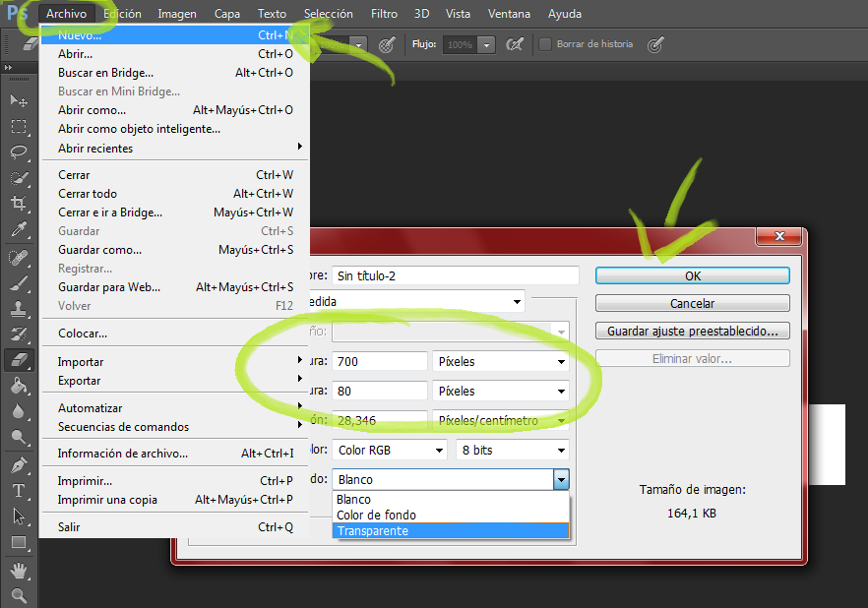
Task: Click the Cancelar button
Action: tap(693, 304)
